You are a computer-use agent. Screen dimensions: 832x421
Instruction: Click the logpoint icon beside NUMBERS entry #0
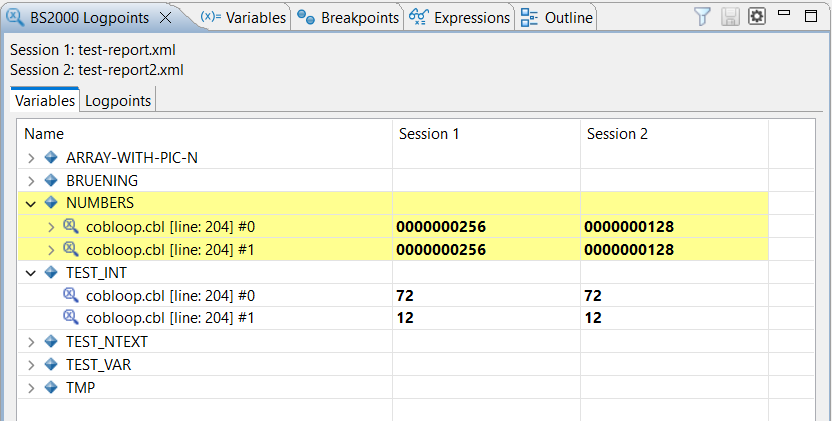tap(71, 227)
